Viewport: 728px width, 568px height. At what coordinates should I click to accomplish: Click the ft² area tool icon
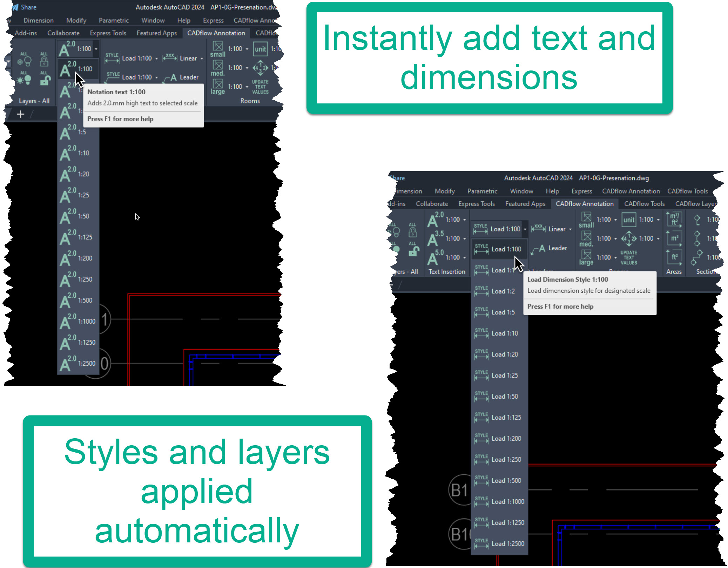(x=674, y=257)
